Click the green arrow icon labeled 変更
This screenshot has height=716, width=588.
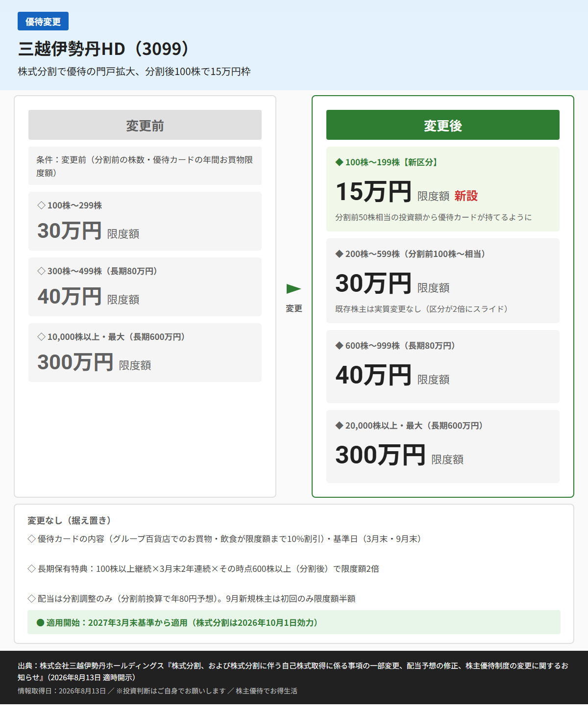pyautogui.click(x=294, y=288)
